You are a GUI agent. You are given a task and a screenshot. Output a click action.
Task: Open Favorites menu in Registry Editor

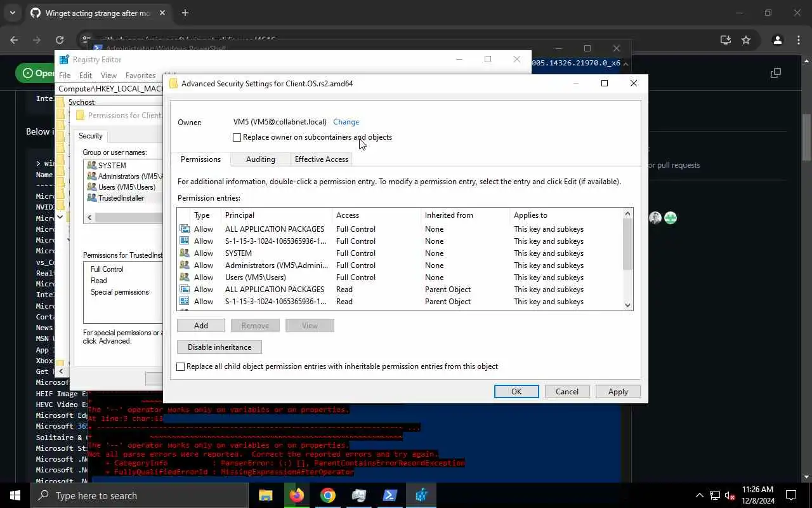140,75
